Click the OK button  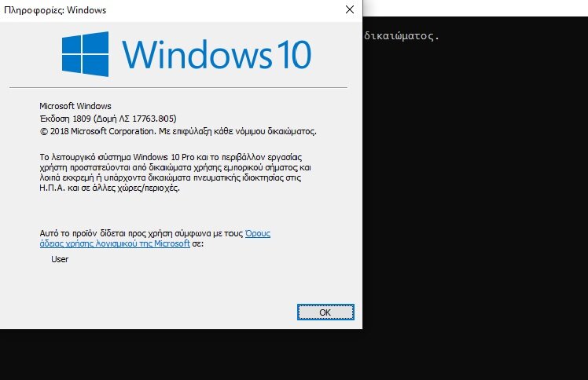pos(325,312)
